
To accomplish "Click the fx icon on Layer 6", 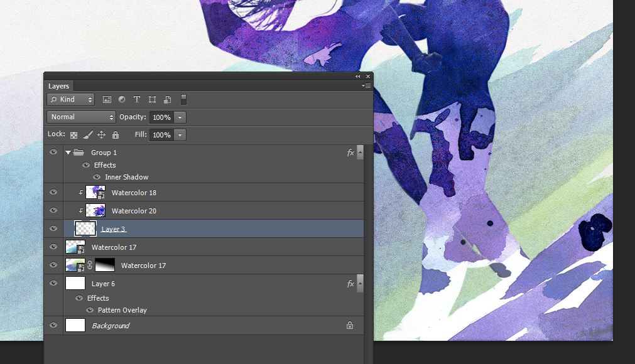I will coord(350,283).
